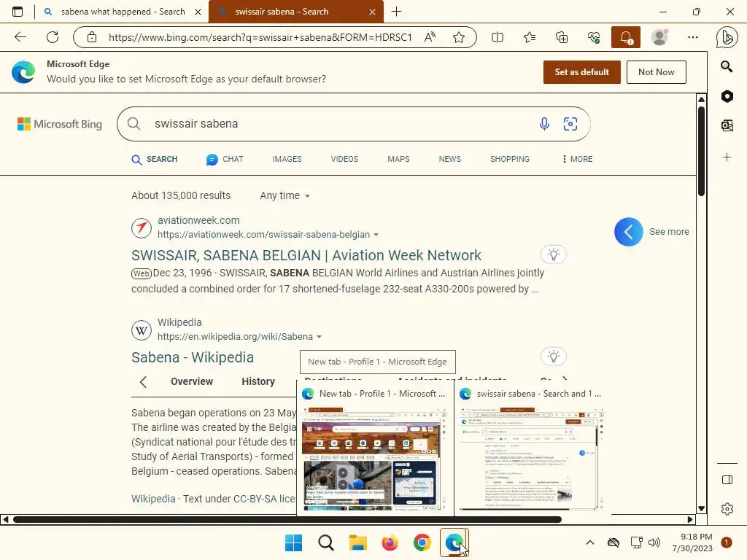The image size is (747, 560).
Task: Click the blue See more arrow button
Action: (x=628, y=232)
